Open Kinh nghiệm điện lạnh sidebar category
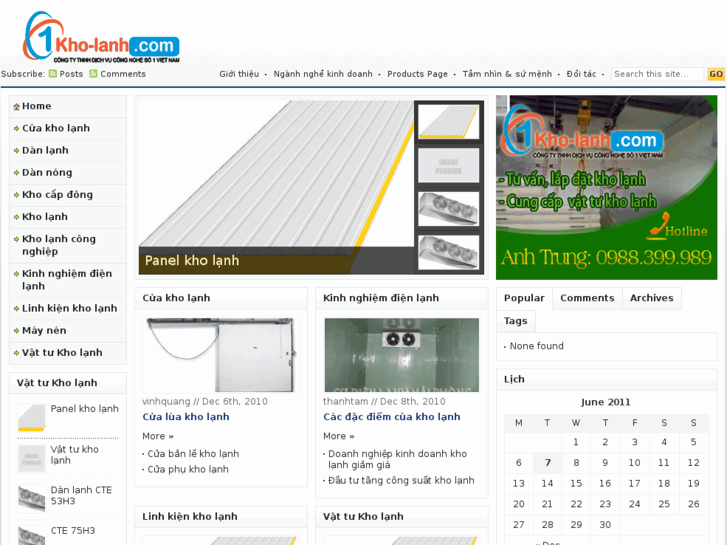 (x=67, y=280)
